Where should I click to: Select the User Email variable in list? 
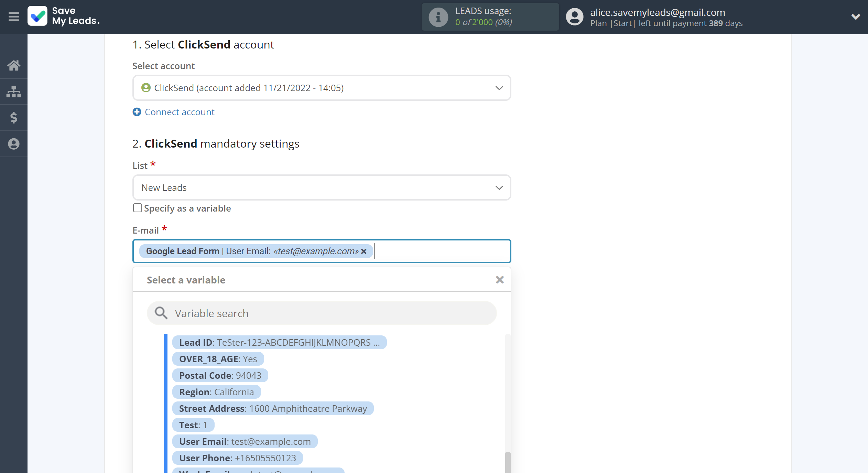point(245,441)
